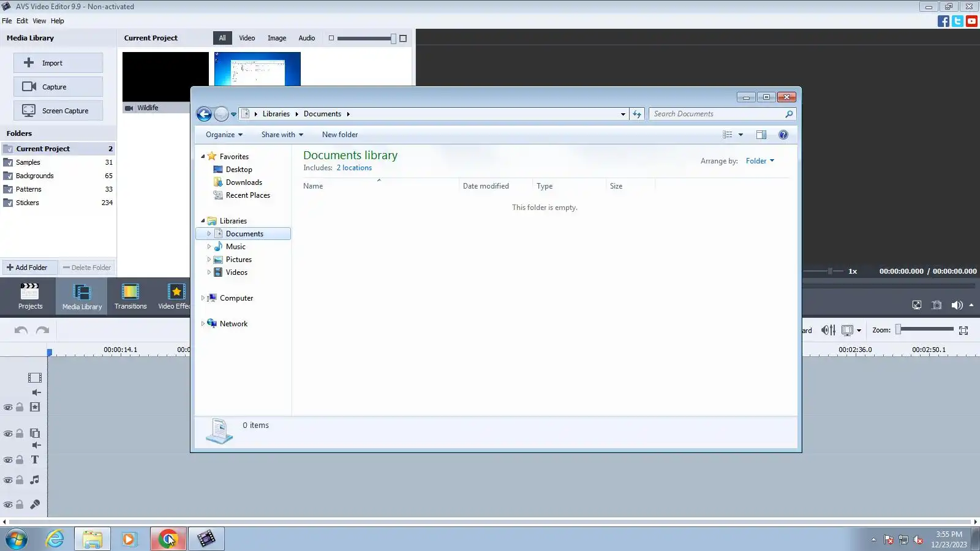Filter media by the Video tab
Screen dimensions: 980x551
pyautogui.click(x=247, y=38)
